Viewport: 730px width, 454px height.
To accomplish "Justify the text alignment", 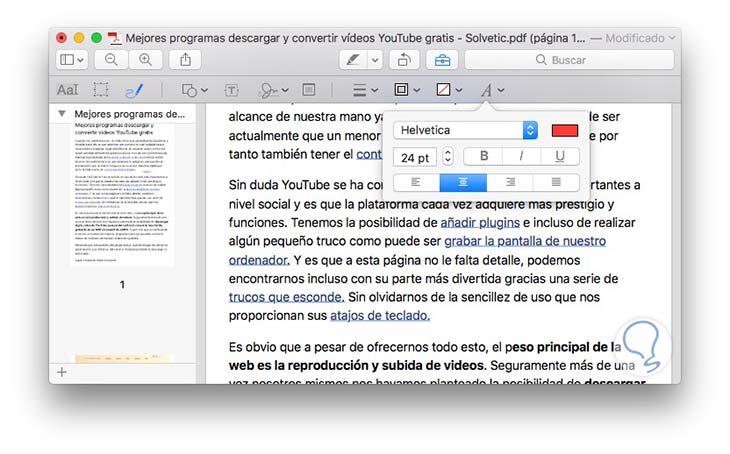I will pos(556,183).
